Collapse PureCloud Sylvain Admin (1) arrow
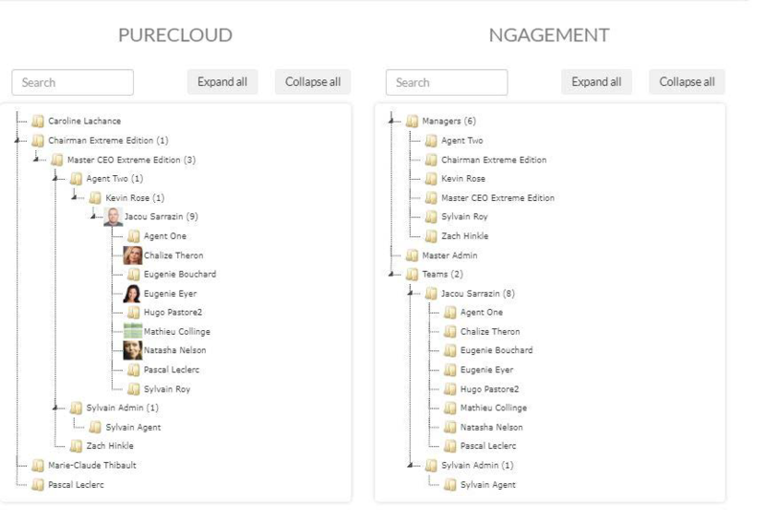 click(56, 408)
